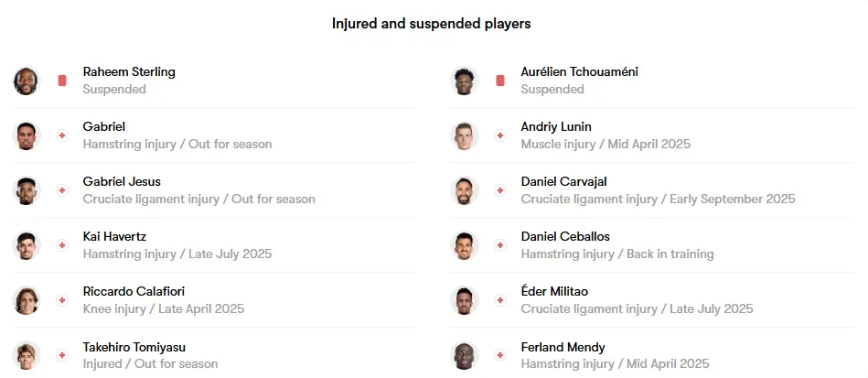Click the injury cross icon next to Kai Havertz
The height and width of the screenshot is (378, 868).
point(62,245)
